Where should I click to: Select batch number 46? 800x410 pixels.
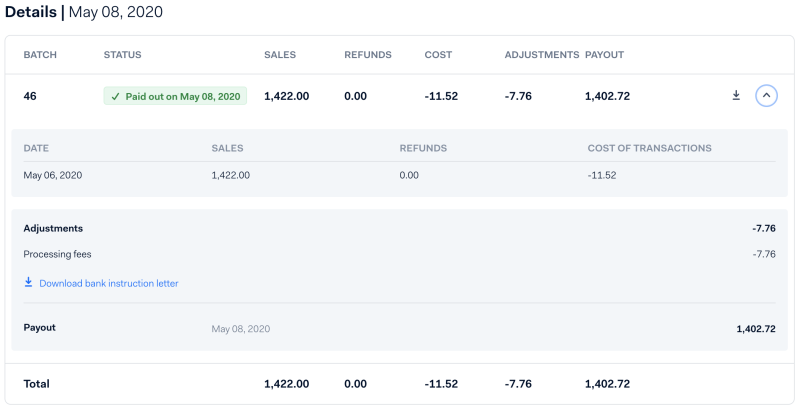tap(30, 97)
